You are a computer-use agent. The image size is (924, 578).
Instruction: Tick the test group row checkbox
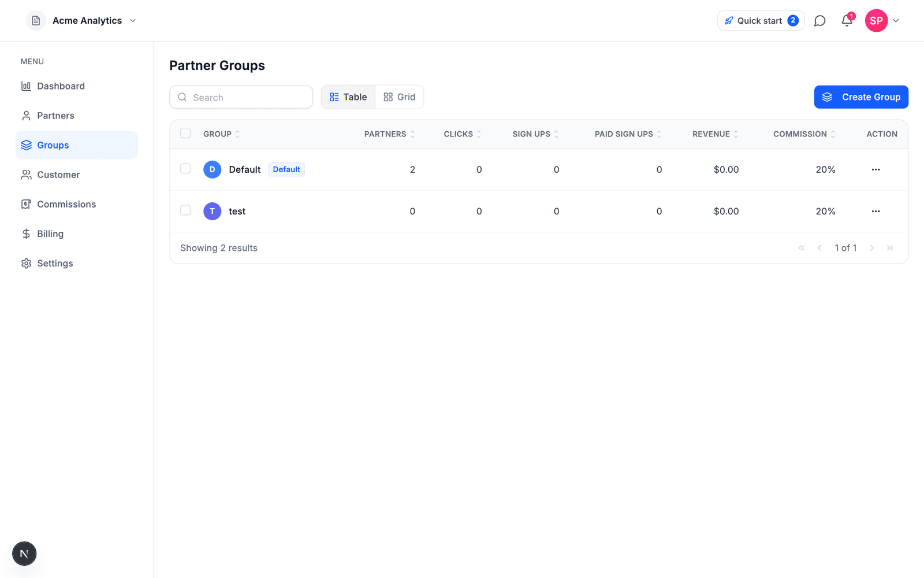coord(185,210)
